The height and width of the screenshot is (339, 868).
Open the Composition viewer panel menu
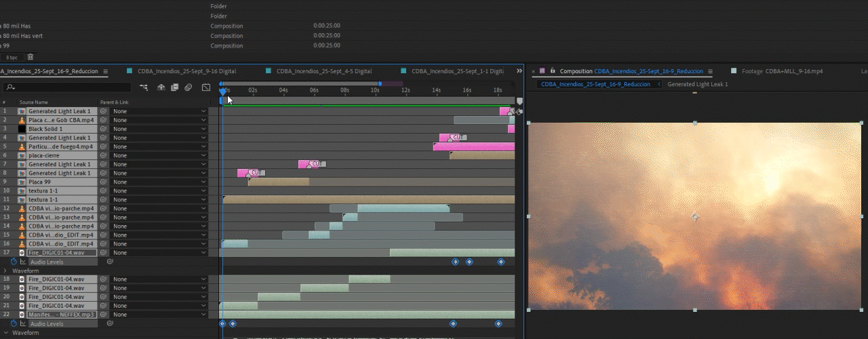711,71
